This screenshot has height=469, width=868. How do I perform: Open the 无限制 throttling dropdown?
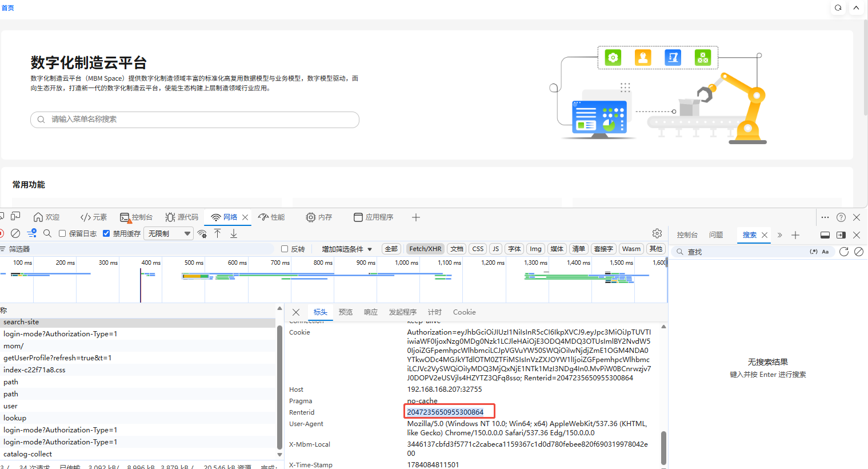pyautogui.click(x=169, y=233)
